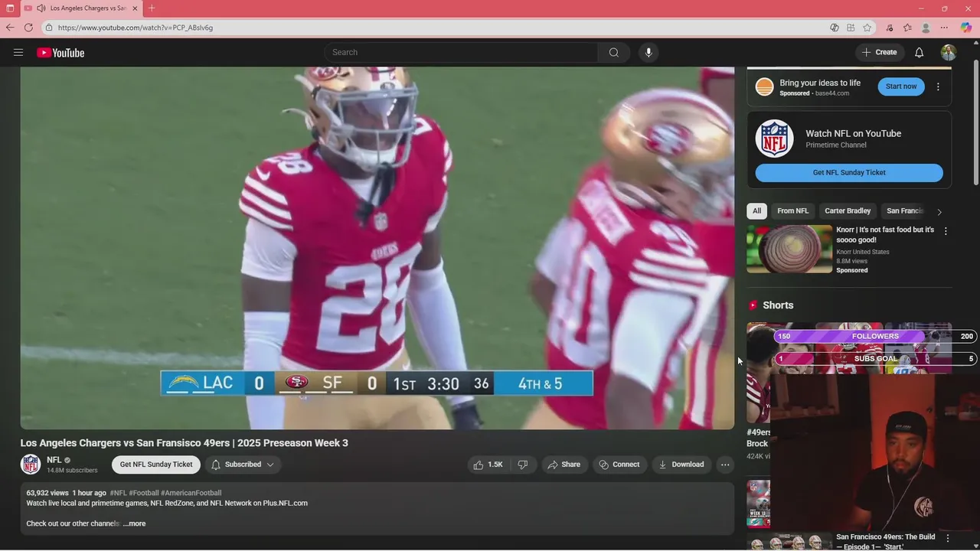Screen dimensions: 980x551
Task: Open the tab actions menu icon
Action: point(10,8)
